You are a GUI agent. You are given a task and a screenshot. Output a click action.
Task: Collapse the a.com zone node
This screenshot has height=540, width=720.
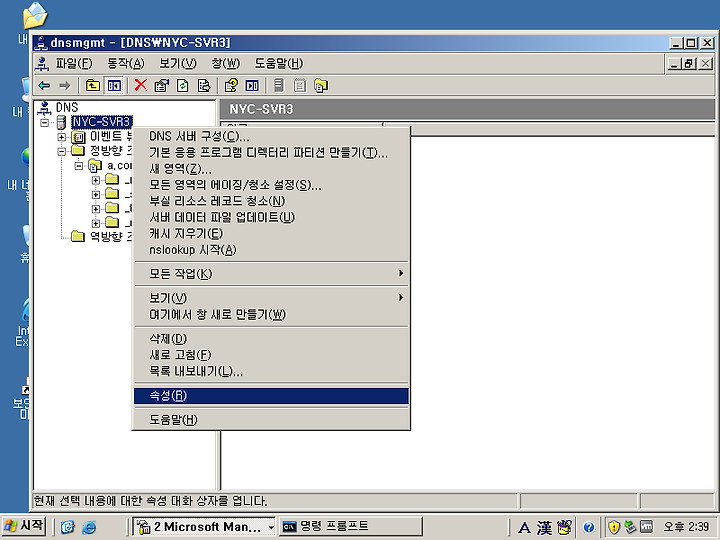pos(79,165)
